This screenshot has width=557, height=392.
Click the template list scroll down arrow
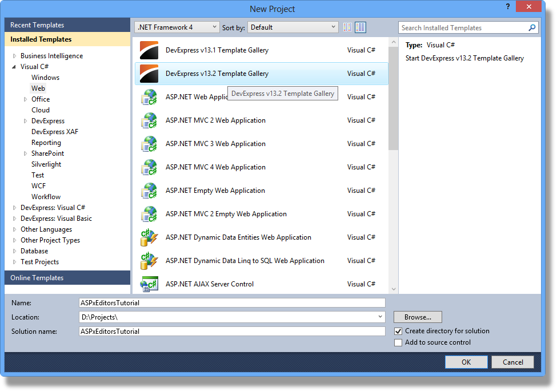[x=393, y=289]
